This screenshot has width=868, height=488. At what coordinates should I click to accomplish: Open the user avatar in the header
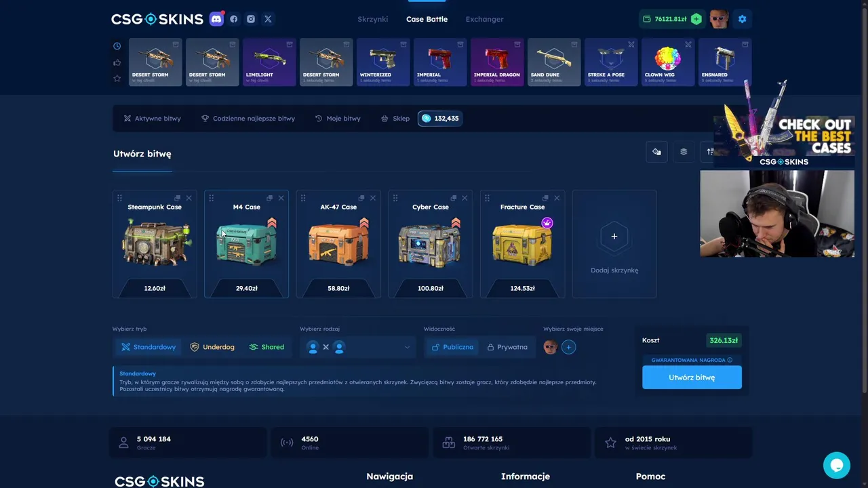tap(719, 19)
